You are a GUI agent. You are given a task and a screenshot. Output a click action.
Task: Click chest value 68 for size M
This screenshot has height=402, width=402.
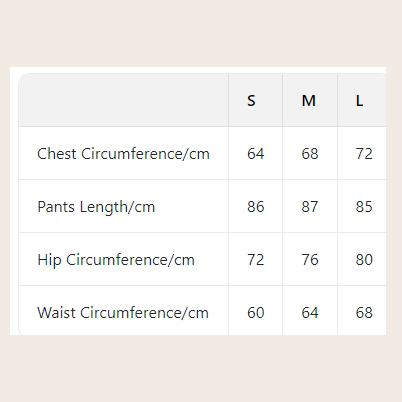[310, 154]
